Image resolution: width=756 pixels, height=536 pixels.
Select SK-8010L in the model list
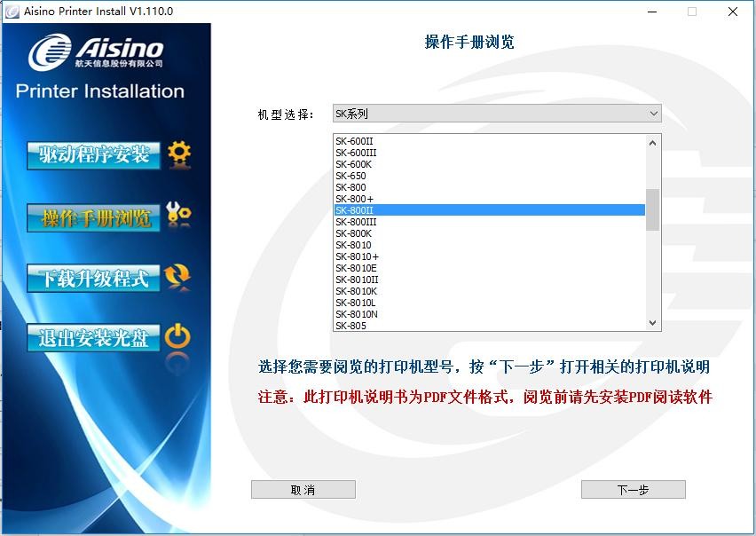point(490,303)
